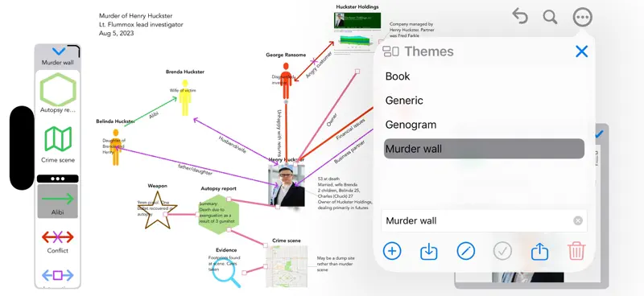Click the father/daughter connector label
Screen dimensions: 644x296
(x=195, y=170)
